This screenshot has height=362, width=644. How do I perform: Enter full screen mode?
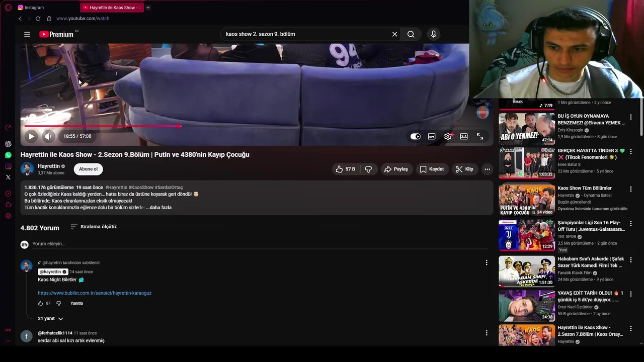coord(480,136)
